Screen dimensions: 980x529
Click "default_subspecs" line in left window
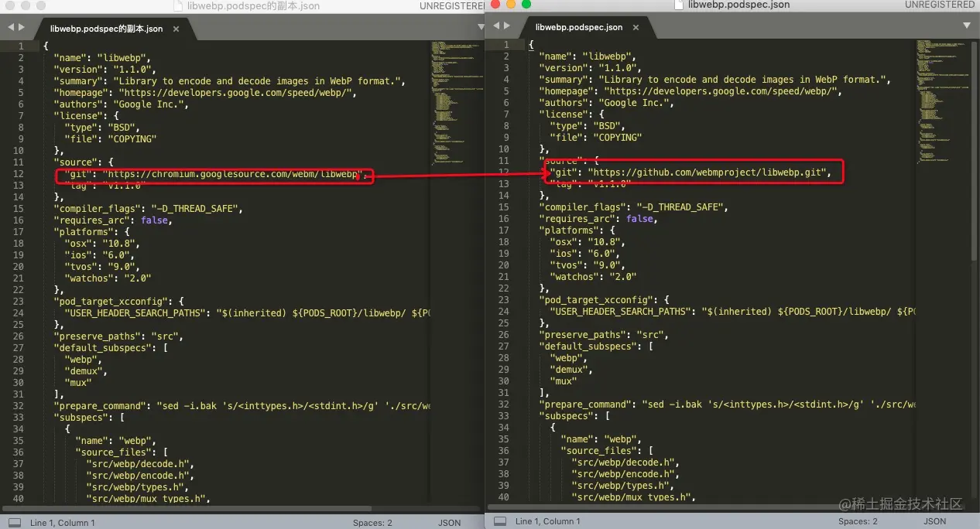tap(111, 347)
